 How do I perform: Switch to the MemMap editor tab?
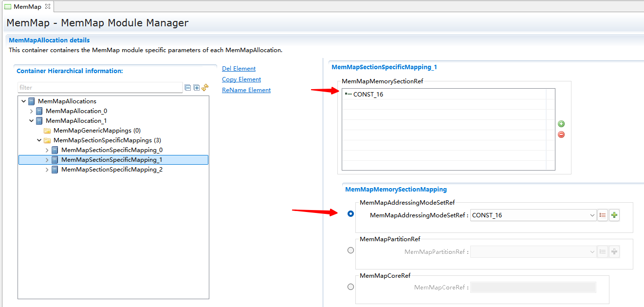point(27,7)
